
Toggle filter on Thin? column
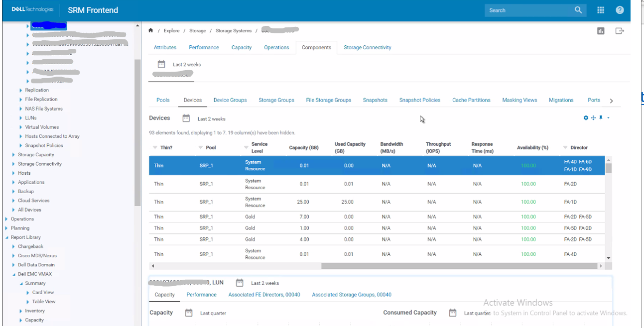(x=154, y=148)
